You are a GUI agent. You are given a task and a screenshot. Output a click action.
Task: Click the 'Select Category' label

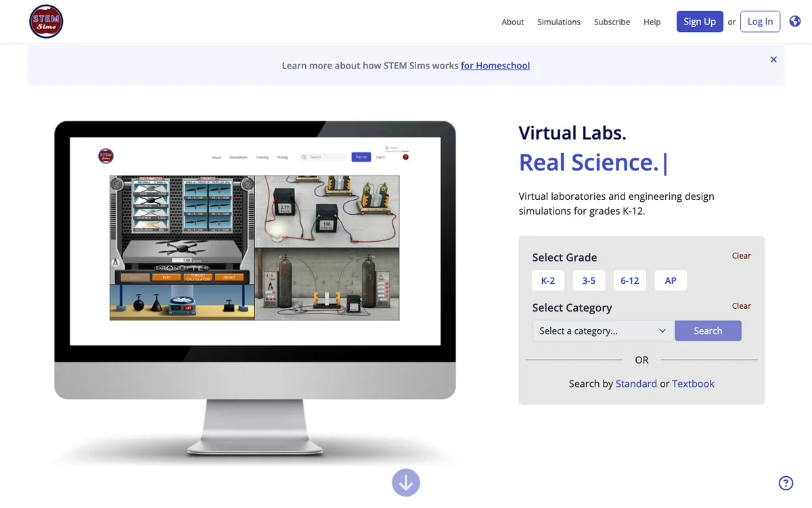tap(572, 308)
